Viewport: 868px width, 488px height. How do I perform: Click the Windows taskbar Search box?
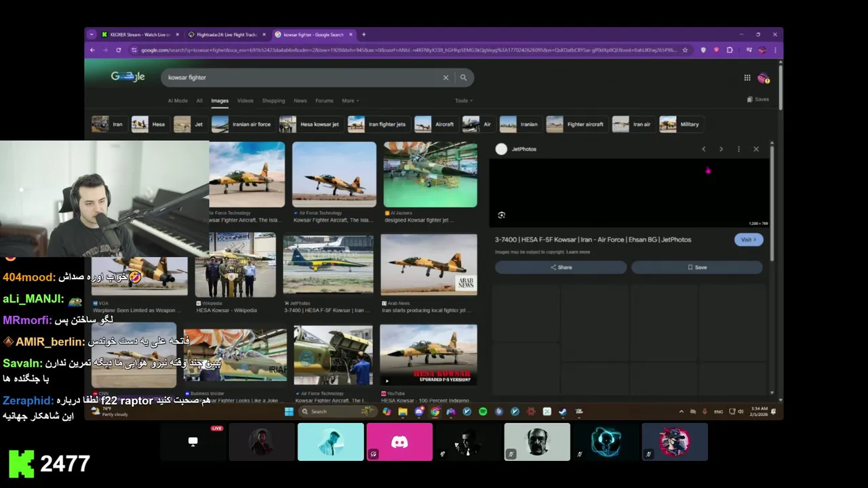(337, 411)
